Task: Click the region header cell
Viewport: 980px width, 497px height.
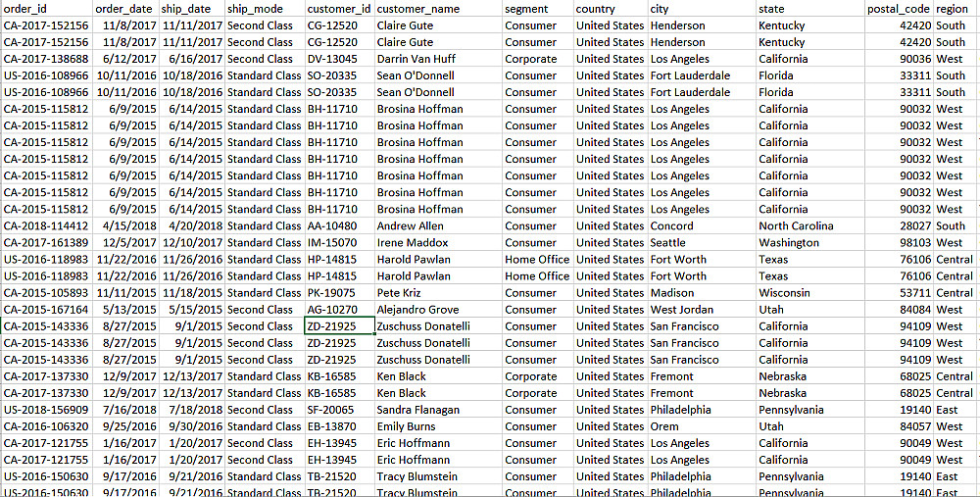Action: pyautogui.click(x=956, y=9)
